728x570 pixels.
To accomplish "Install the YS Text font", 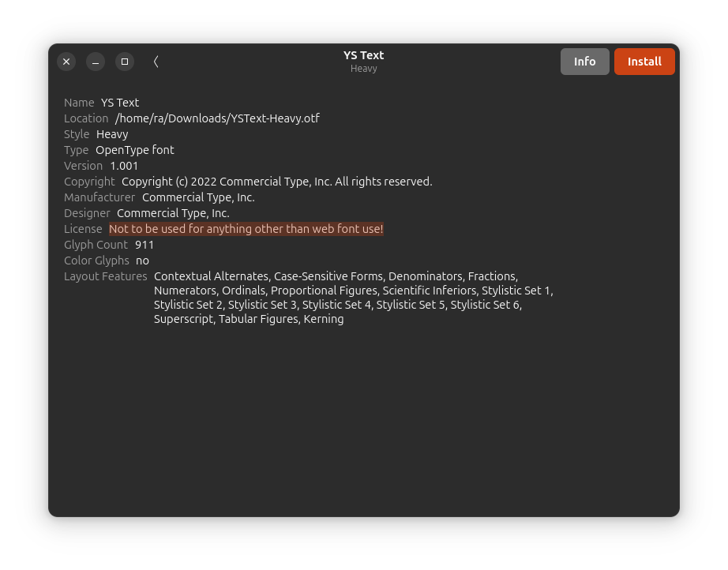I will [x=644, y=62].
